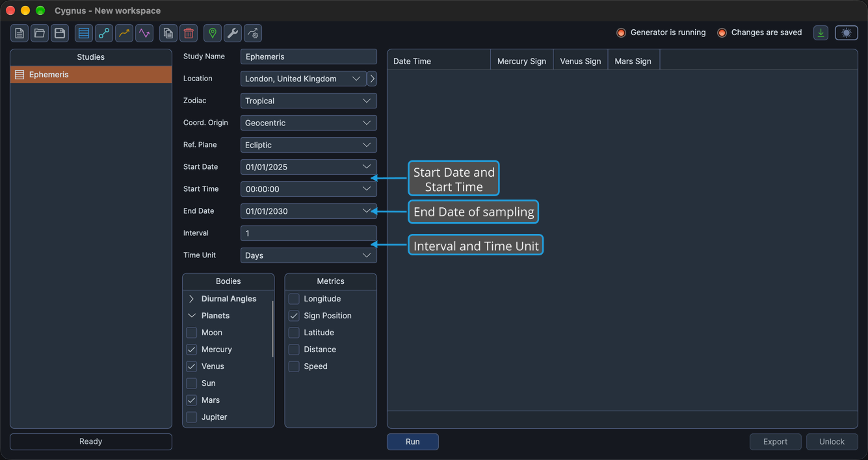868x460 pixels.
Task: Click the Run button
Action: pos(413,442)
